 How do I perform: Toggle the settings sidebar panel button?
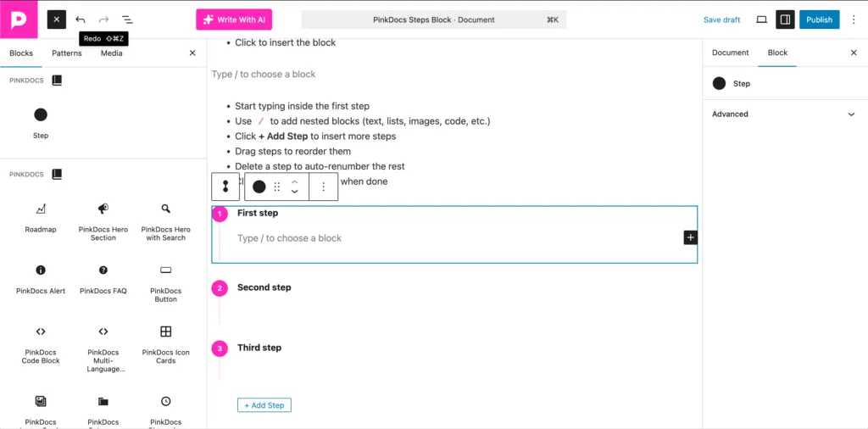click(x=785, y=19)
